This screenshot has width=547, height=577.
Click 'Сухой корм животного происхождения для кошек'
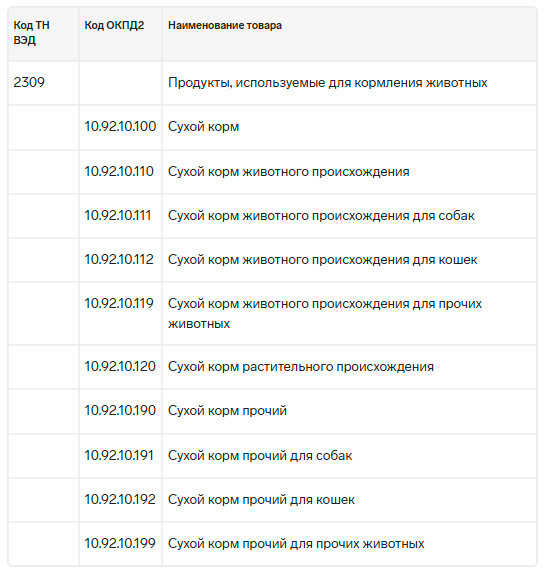coord(322,260)
